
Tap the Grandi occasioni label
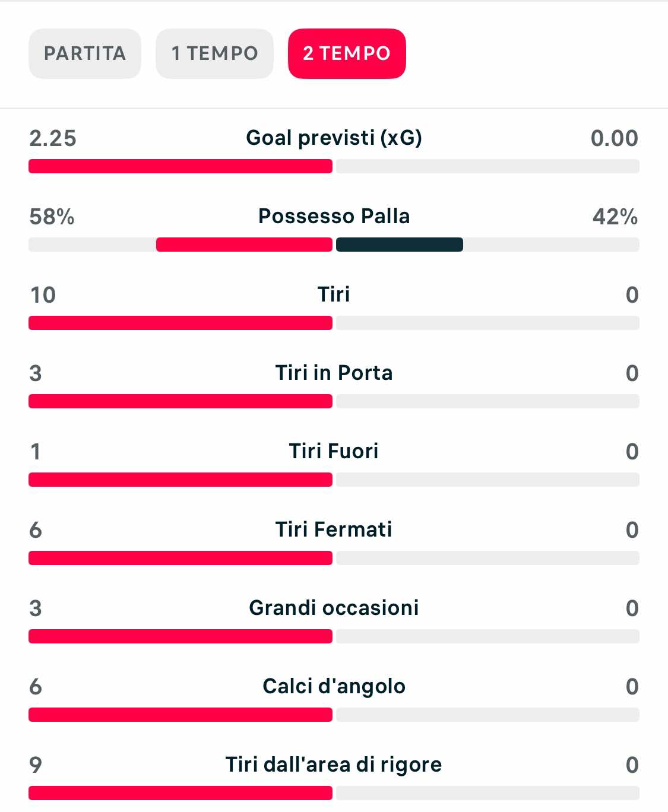(x=334, y=608)
